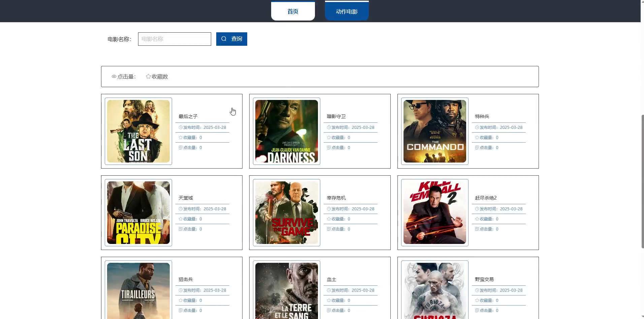Open the 最后之子 movie title
This screenshot has width=644, height=319.
(188, 116)
